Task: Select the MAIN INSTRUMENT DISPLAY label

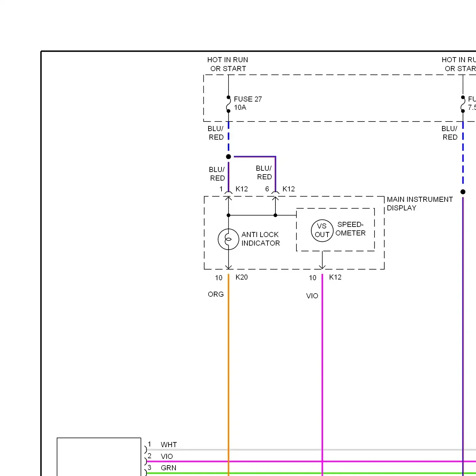Action: (x=420, y=203)
